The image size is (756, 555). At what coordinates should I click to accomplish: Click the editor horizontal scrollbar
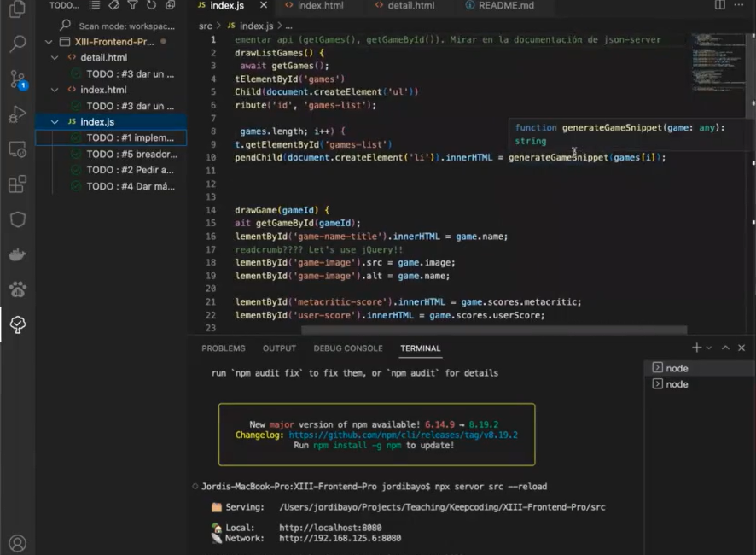point(494,330)
